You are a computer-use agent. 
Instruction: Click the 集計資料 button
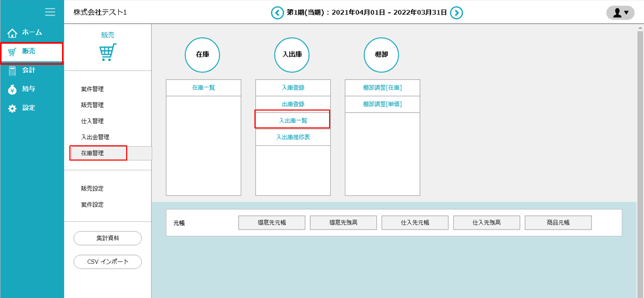[x=108, y=238]
